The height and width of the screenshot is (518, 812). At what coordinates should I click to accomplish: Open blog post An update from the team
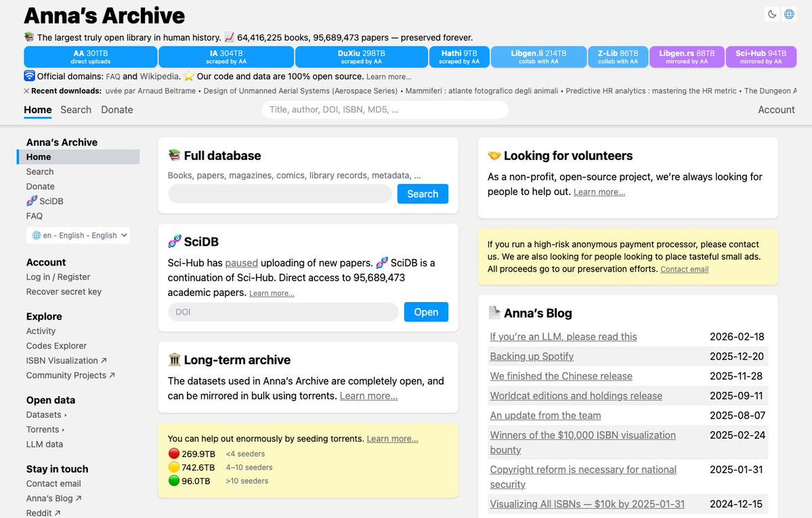pos(545,416)
